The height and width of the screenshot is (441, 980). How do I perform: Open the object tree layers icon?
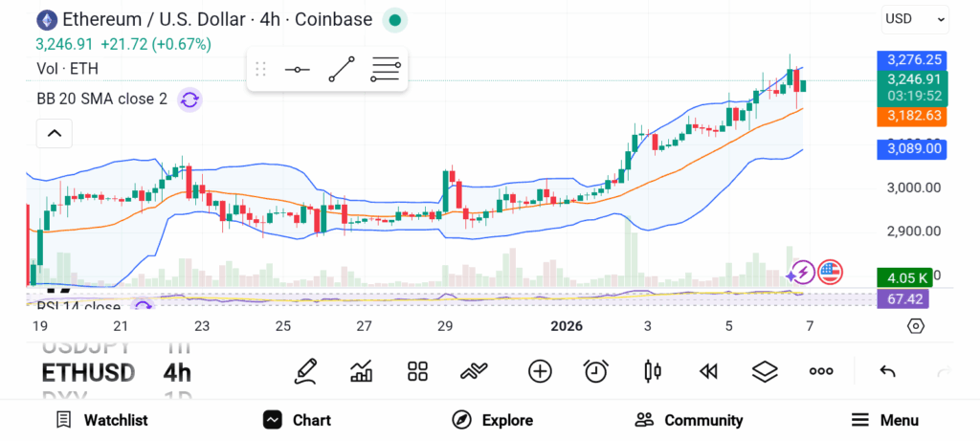pyautogui.click(x=765, y=371)
